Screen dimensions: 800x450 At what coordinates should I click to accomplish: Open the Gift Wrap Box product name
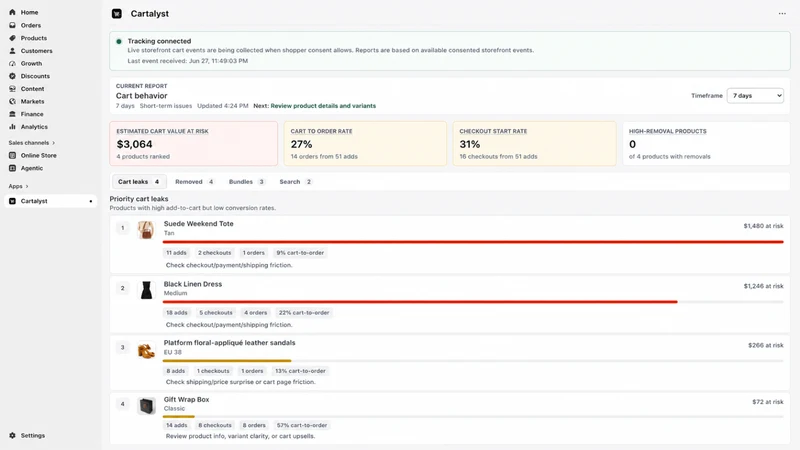pyautogui.click(x=186, y=399)
